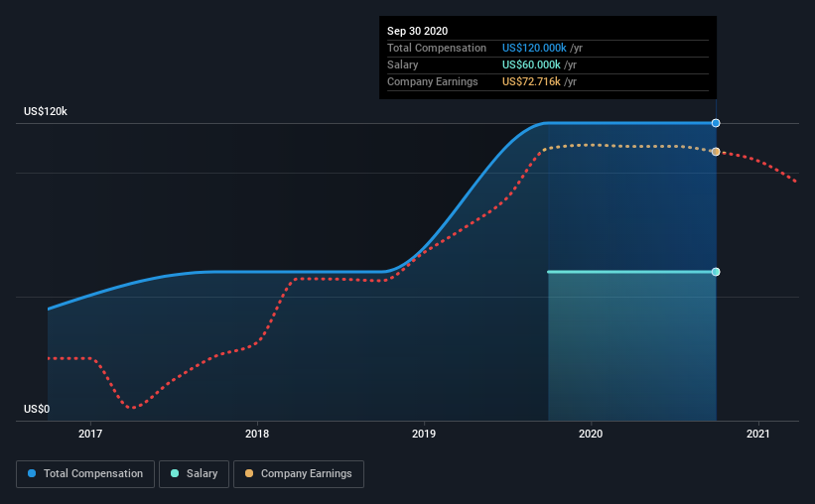Click the teal Salary data point marker
The height and width of the screenshot is (504, 815).
coord(716,272)
